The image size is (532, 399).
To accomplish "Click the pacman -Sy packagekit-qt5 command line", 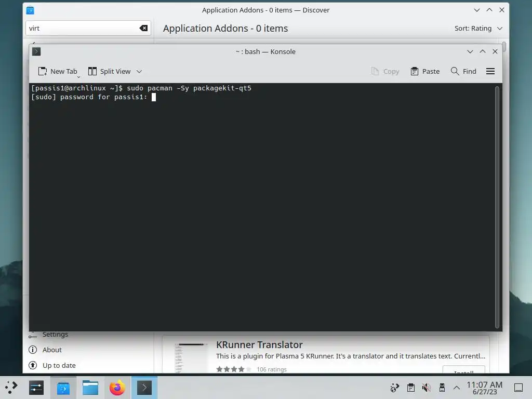I will click(x=141, y=88).
